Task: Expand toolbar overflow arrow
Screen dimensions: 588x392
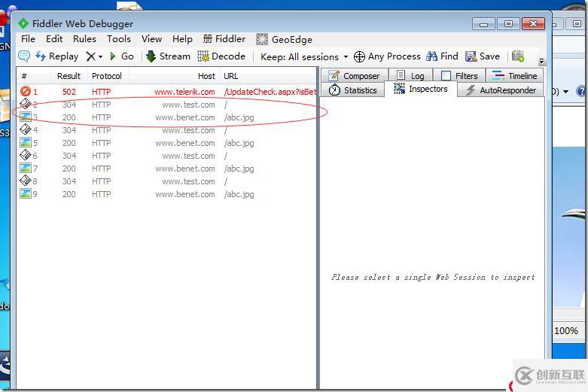Action: pos(541,61)
